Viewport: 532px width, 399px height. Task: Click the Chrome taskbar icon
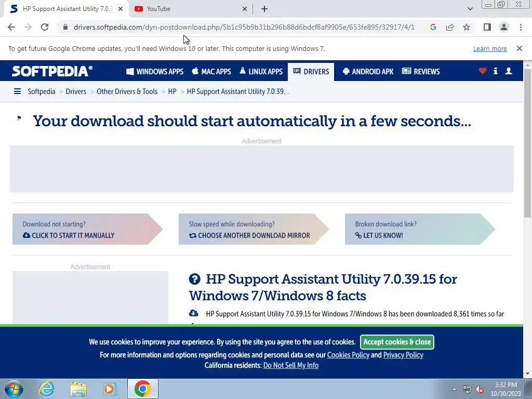[x=142, y=389]
